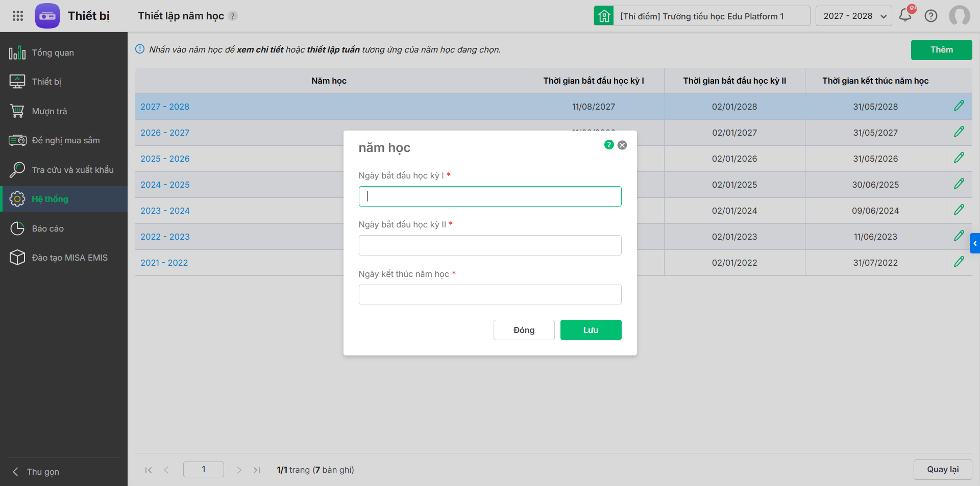
Task: Select Hệ thống in sidebar
Action: [x=64, y=199]
